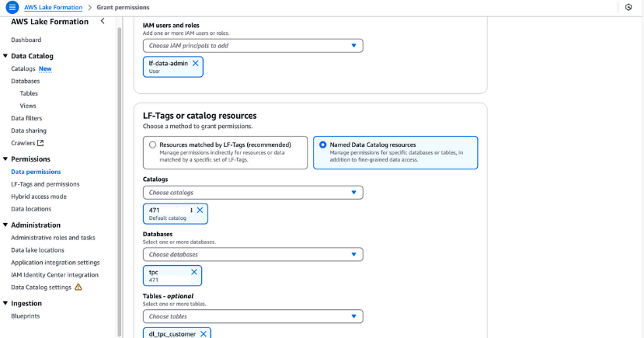Collapse the Administration section
This screenshot has width=644, height=338.
pos(5,225)
